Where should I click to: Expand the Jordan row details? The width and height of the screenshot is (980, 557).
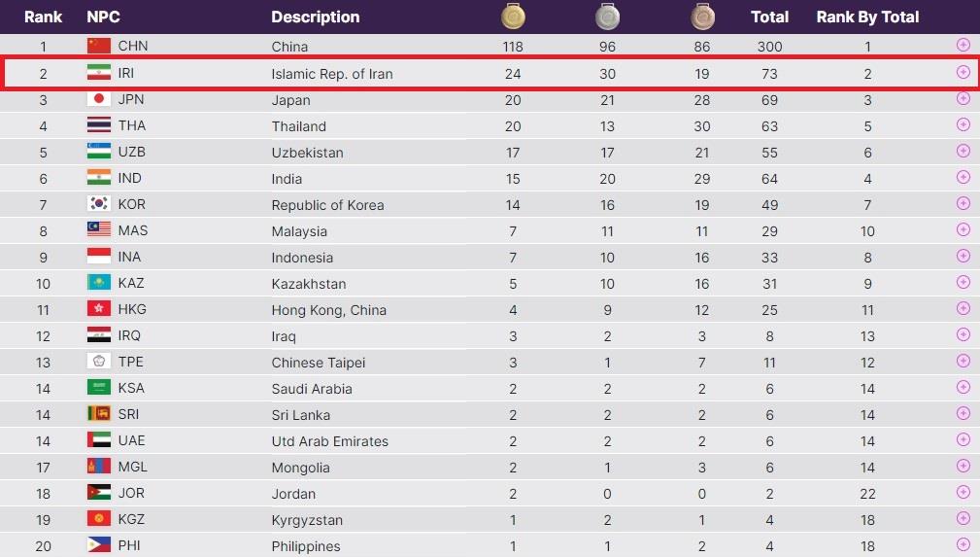click(x=963, y=492)
